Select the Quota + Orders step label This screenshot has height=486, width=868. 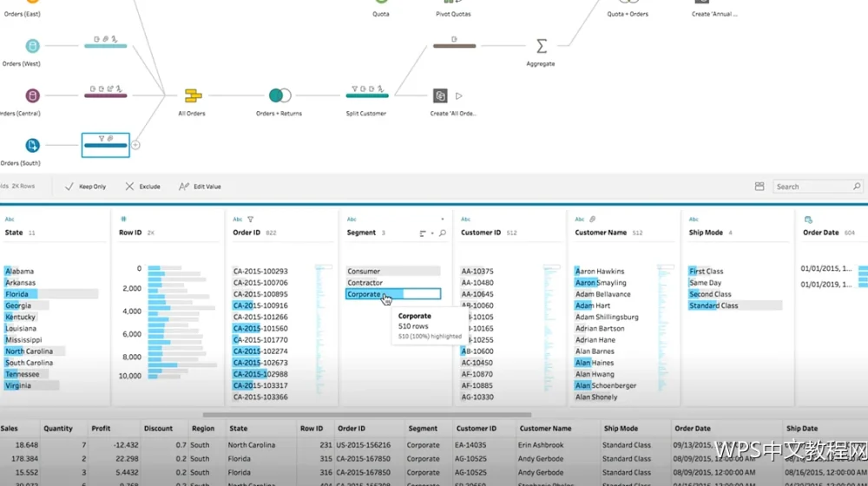tap(628, 14)
